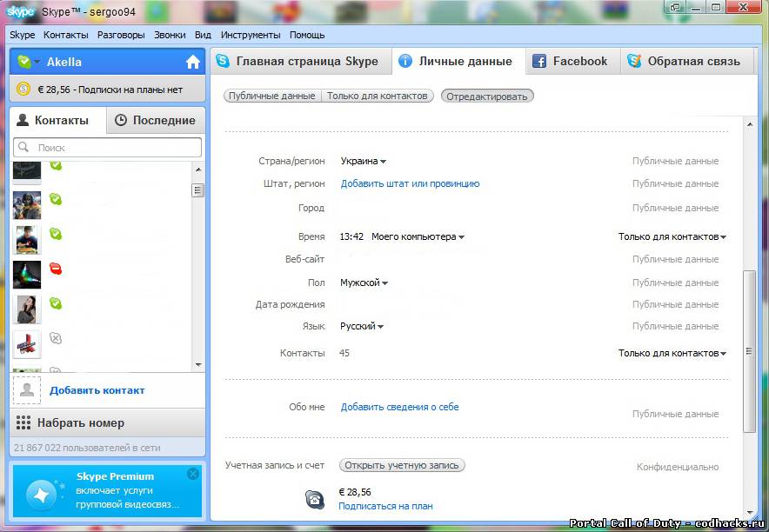
Task: Click the Отредактировать button
Action: [x=487, y=96]
